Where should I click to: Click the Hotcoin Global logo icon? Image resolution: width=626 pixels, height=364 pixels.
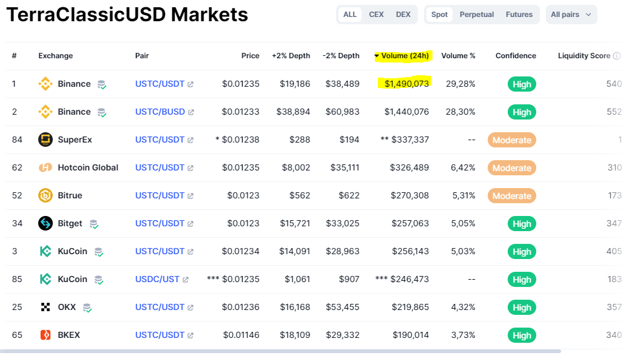(45, 168)
